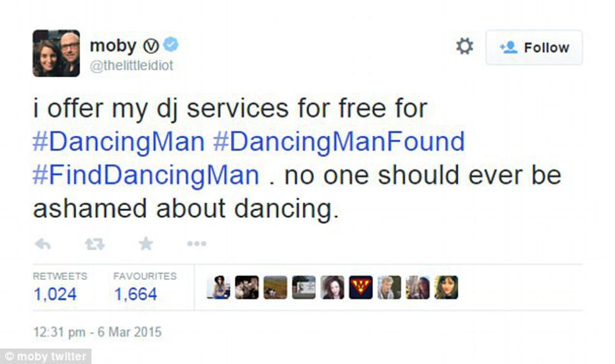Click the fifth avatar with curly hair

[333, 287]
